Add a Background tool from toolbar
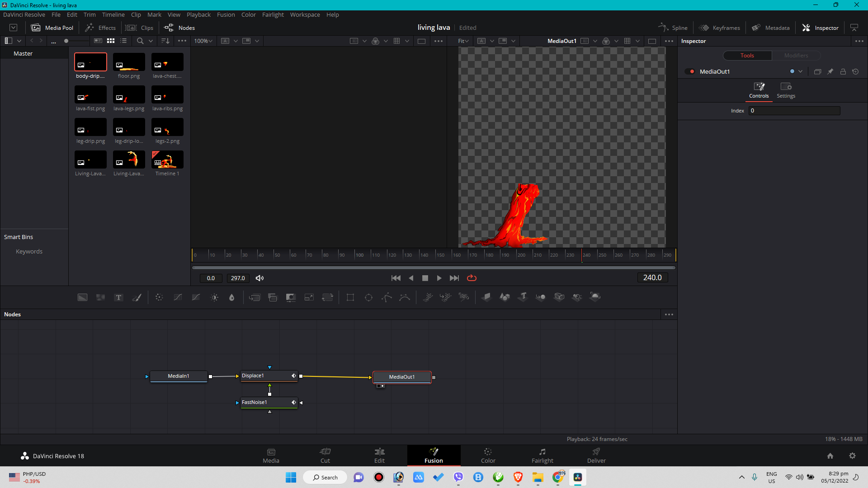The image size is (868, 488). tap(82, 297)
